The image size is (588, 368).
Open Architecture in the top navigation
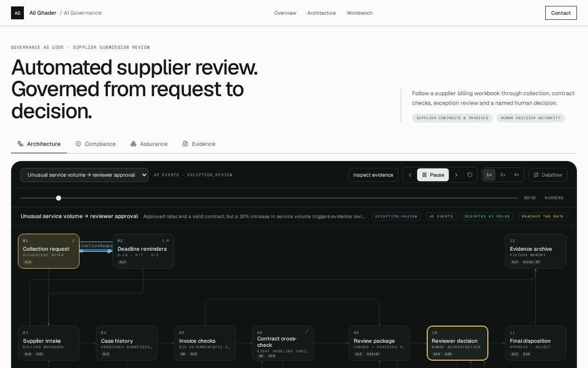(x=322, y=13)
